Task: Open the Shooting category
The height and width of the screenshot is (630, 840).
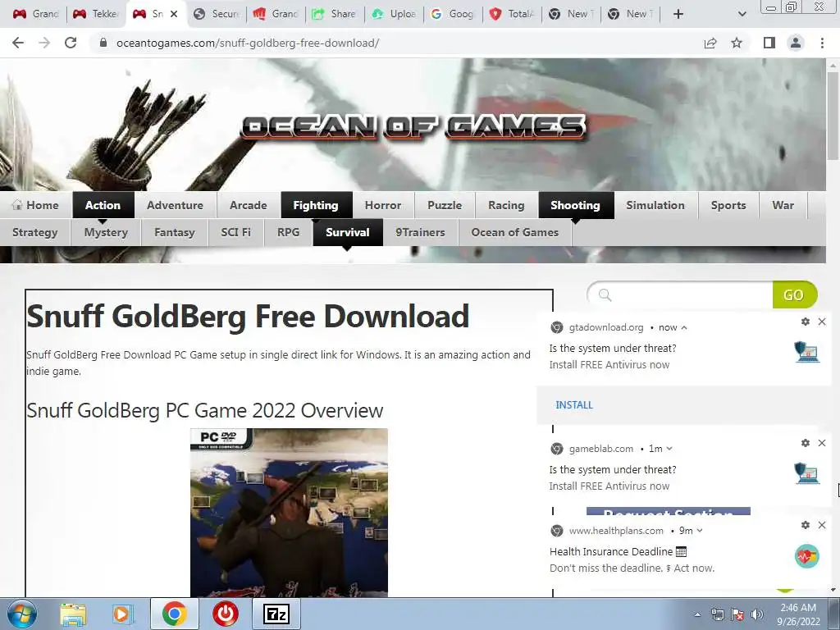Action: (575, 205)
